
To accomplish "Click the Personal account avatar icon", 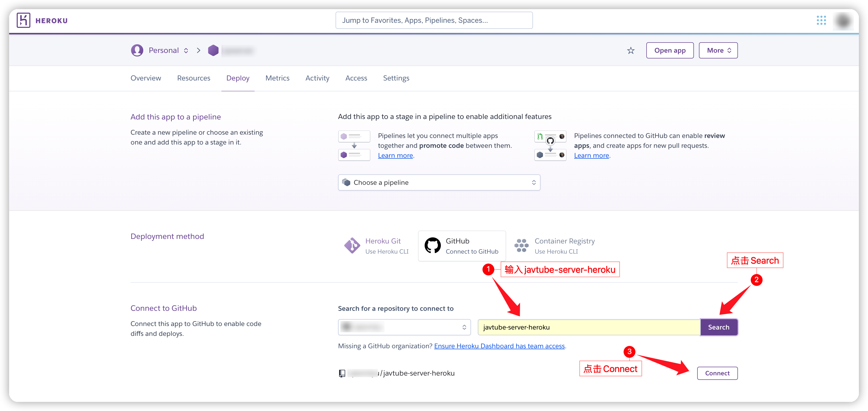I will (x=137, y=51).
